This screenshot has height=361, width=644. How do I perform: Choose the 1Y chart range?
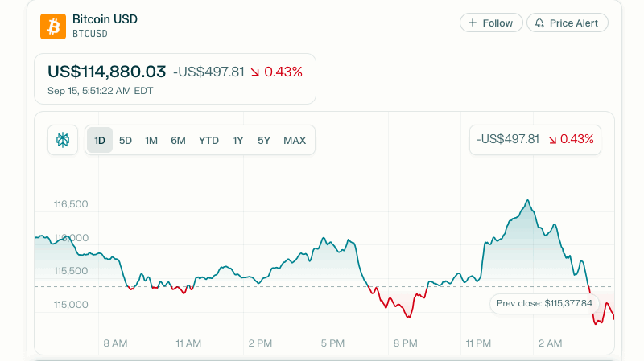(x=238, y=140)
